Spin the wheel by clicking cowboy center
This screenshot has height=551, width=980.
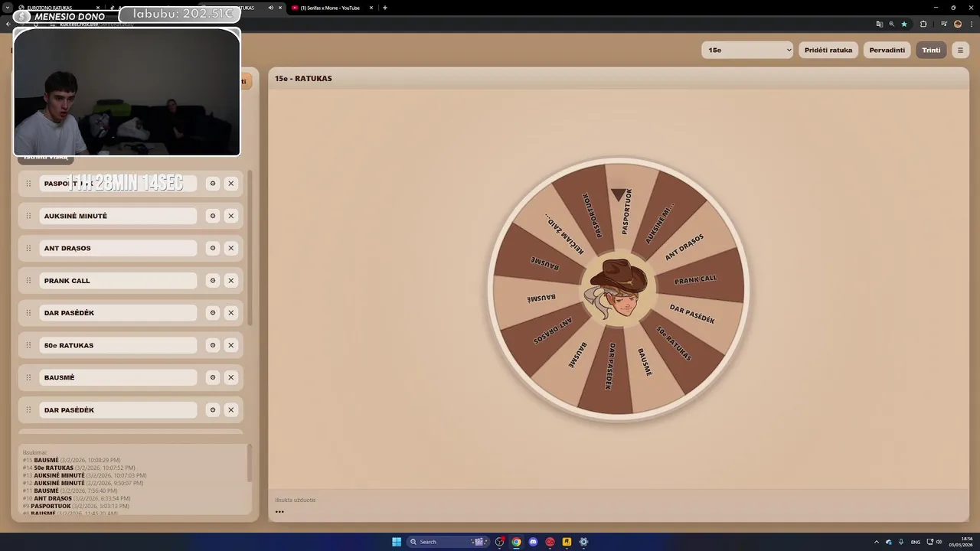(x=619, y=289)
